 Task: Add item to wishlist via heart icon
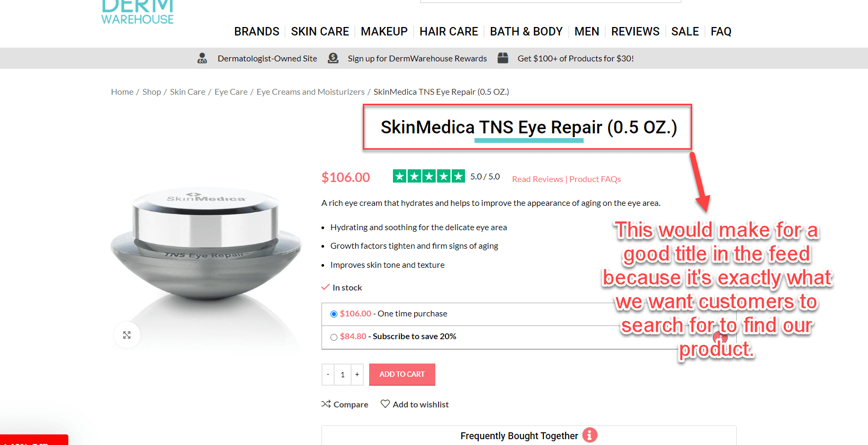click(x=385, y=404)
